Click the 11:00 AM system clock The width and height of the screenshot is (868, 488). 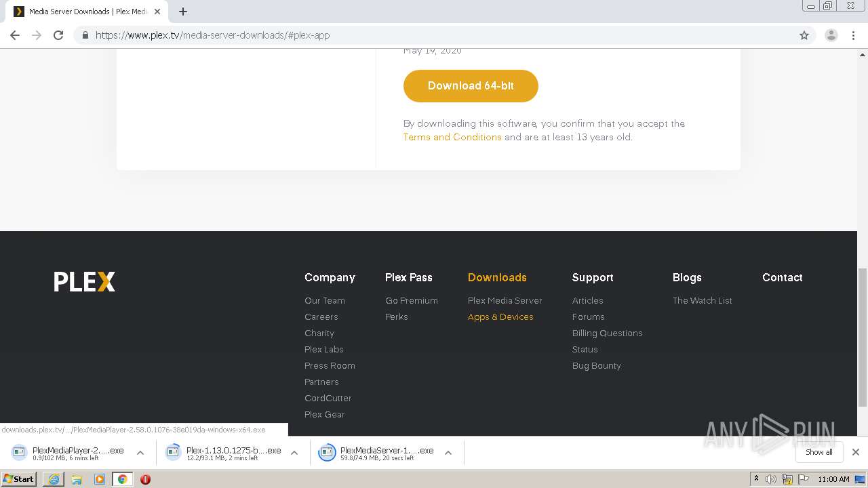pos(833,479)
